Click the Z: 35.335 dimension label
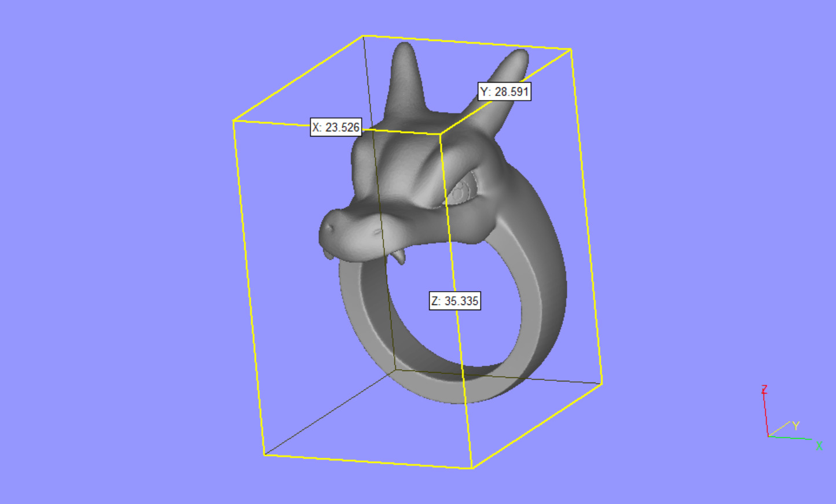The width and height of the screenshot is (836, 504). point(455,301)
